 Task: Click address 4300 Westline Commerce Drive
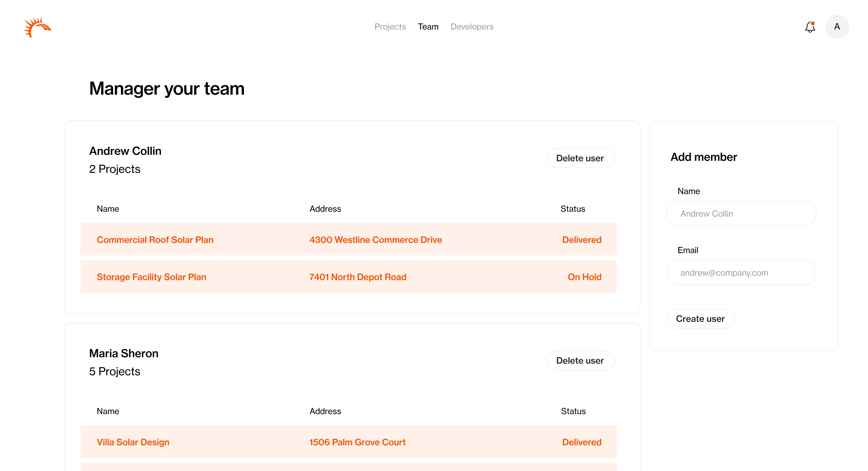point(376,240)
